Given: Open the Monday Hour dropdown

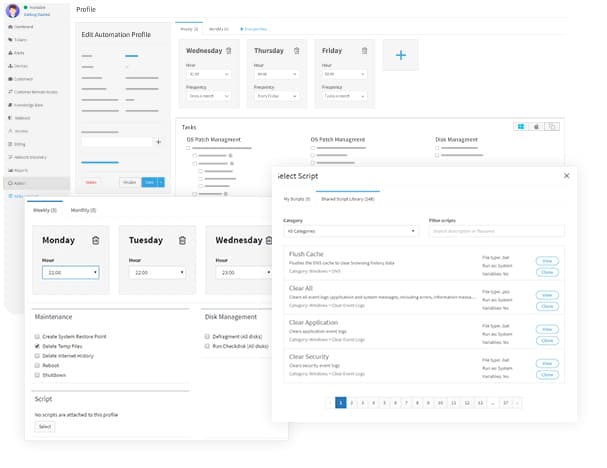Looking at the screenshot, I should [x=69, y=272].
